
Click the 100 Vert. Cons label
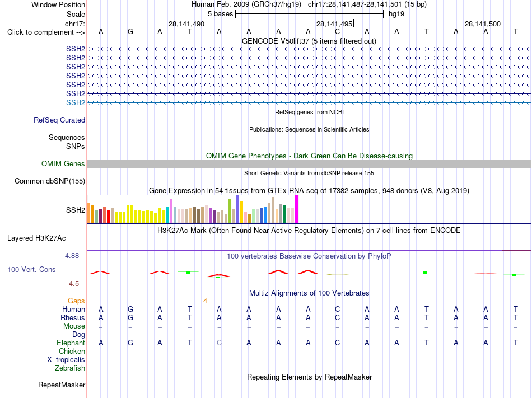pos(31,269)
